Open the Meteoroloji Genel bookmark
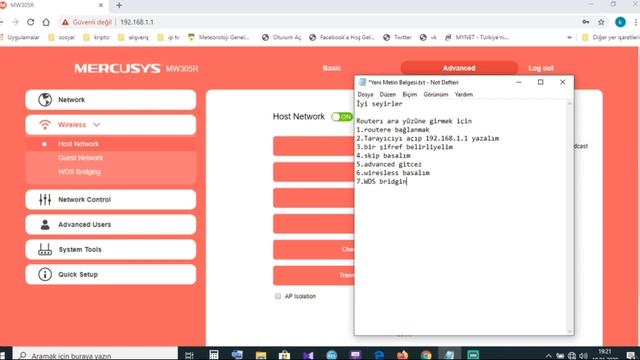Viewport: 640px width, 360px height. [x=219, y=37]
